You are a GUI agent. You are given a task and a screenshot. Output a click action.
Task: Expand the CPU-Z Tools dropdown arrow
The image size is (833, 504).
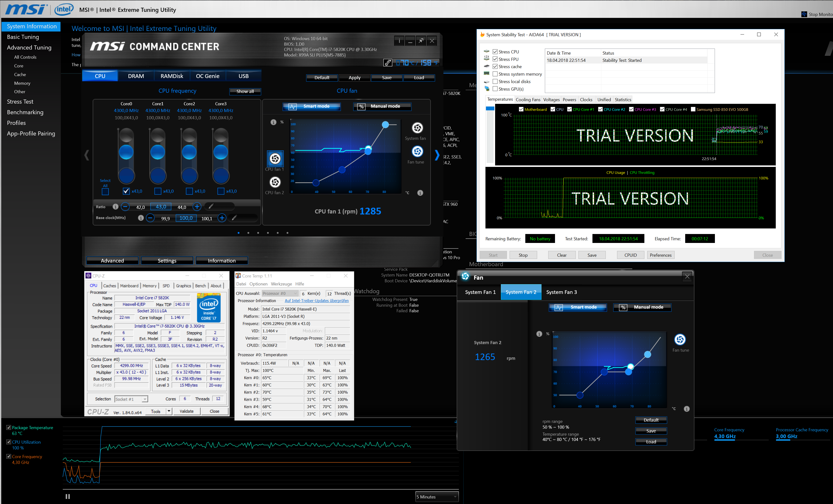click(169, 411)
